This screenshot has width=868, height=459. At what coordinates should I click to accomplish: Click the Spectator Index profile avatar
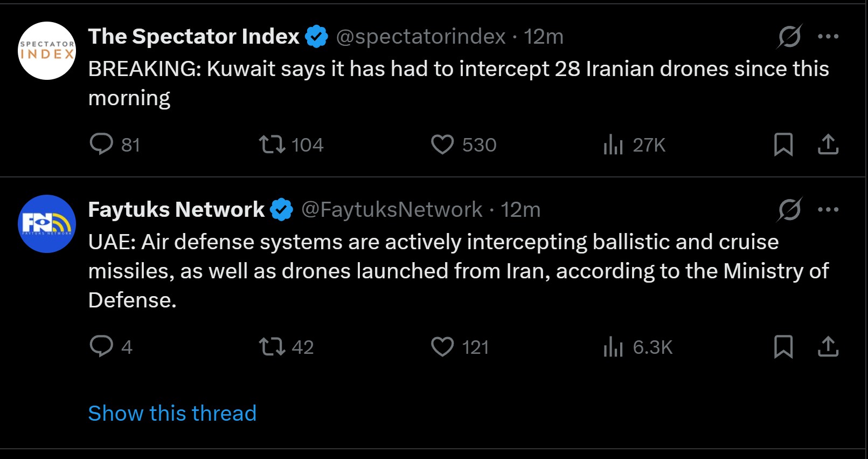coord(47,51)
